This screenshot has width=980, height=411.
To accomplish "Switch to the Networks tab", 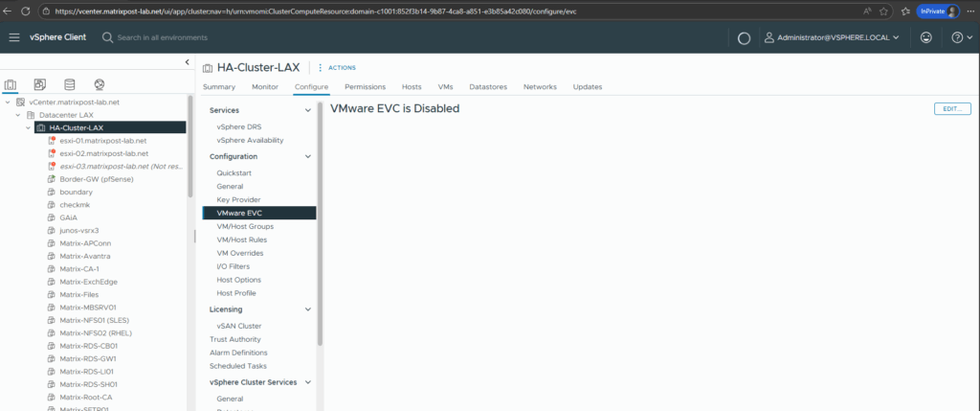I will [540, 87].
